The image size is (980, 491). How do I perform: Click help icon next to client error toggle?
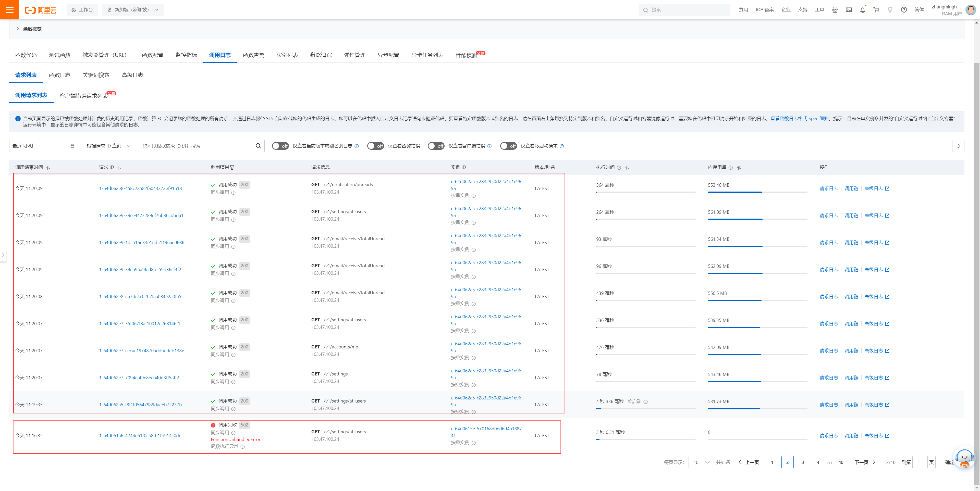click(x=490, y=146)
